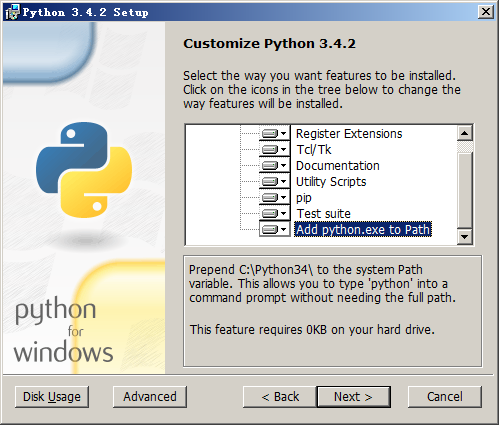Select the Tcl/Tk tree item
Screen dimensions: 499x425
314,150
